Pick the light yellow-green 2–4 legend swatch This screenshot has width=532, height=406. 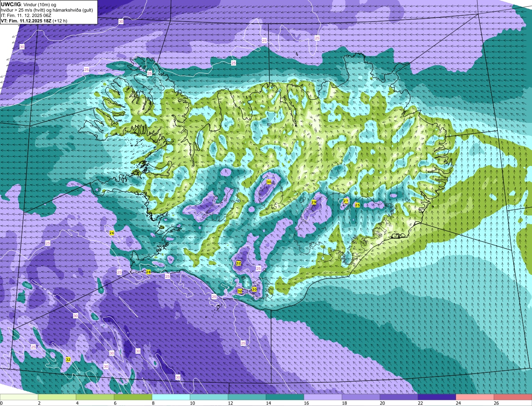[57, 397]
